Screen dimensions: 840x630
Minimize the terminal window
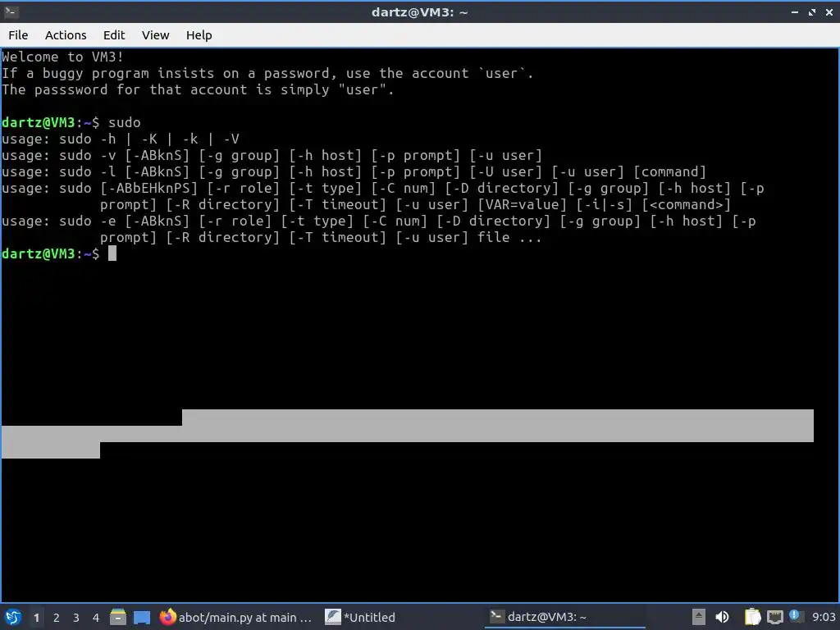(795, 11)
